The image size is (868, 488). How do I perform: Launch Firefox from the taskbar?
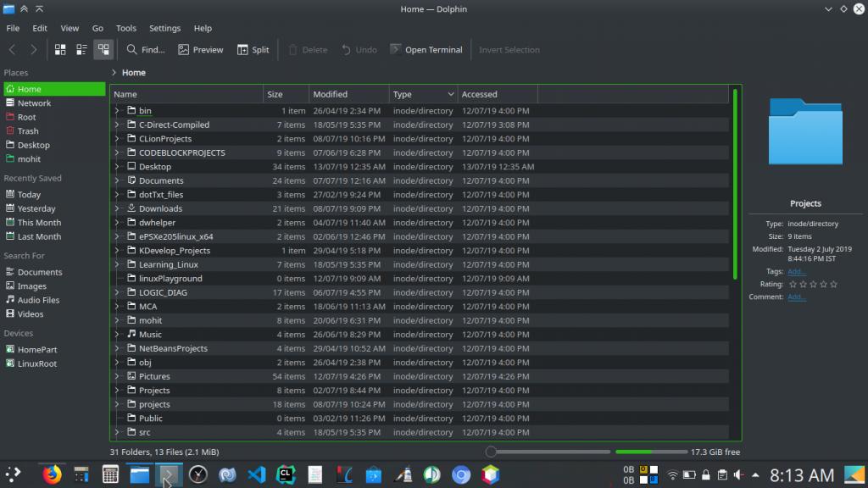52,474
